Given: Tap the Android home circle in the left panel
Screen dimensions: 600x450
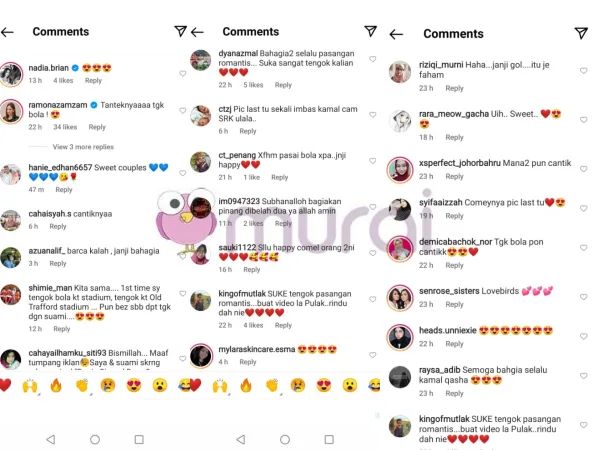Looking at the screenshot, I should point(95,439).
